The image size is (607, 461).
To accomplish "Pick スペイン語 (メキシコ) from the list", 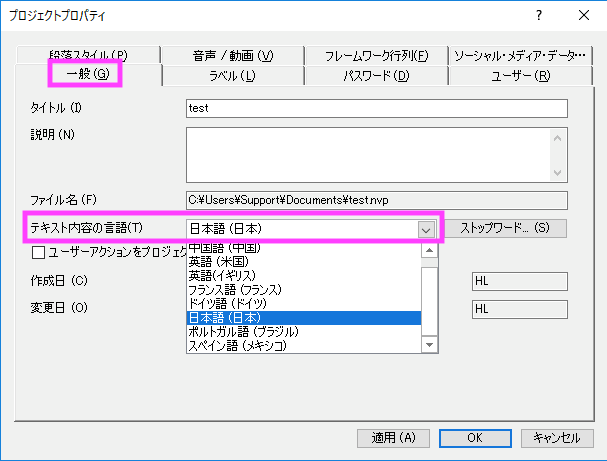I will [x=238, y=345].
